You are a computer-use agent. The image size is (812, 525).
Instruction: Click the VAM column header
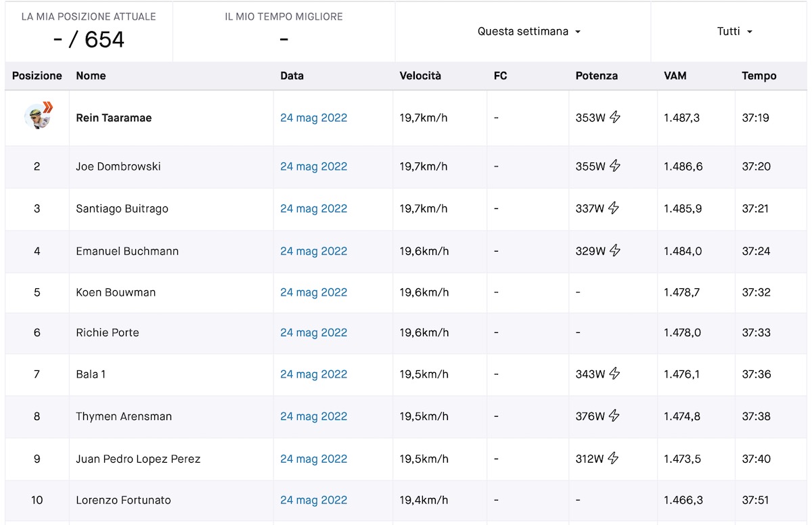[x=675, y=76]
